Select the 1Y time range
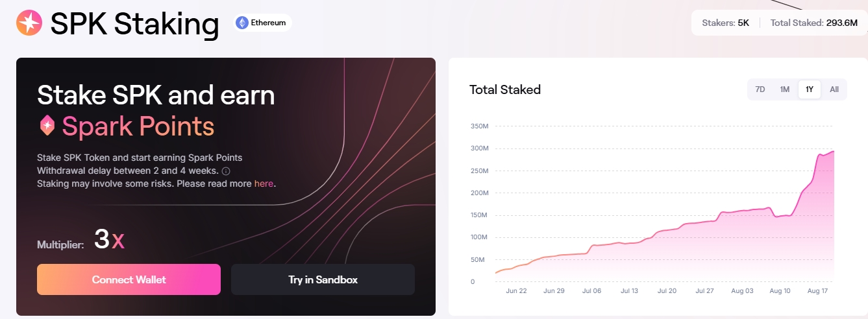This screenshot has width=868, height=319. click(810, 89)
